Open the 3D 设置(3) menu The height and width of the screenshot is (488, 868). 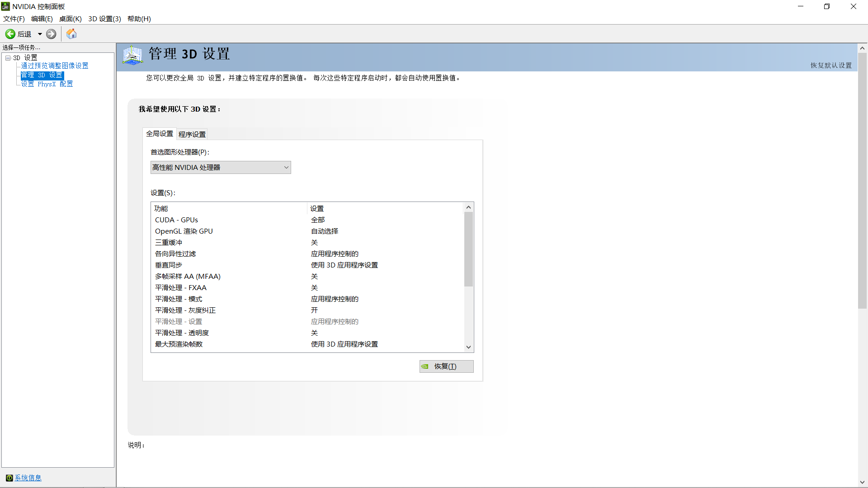tap(104, 19)
